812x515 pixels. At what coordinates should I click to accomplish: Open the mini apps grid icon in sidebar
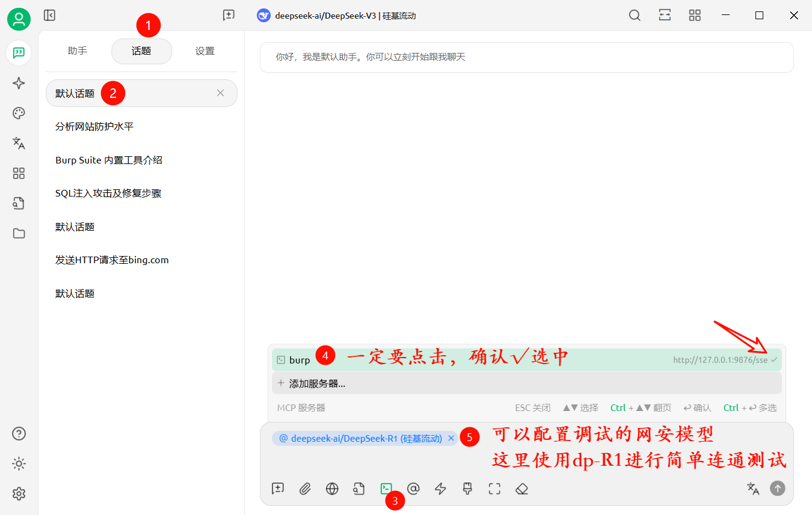19,174
